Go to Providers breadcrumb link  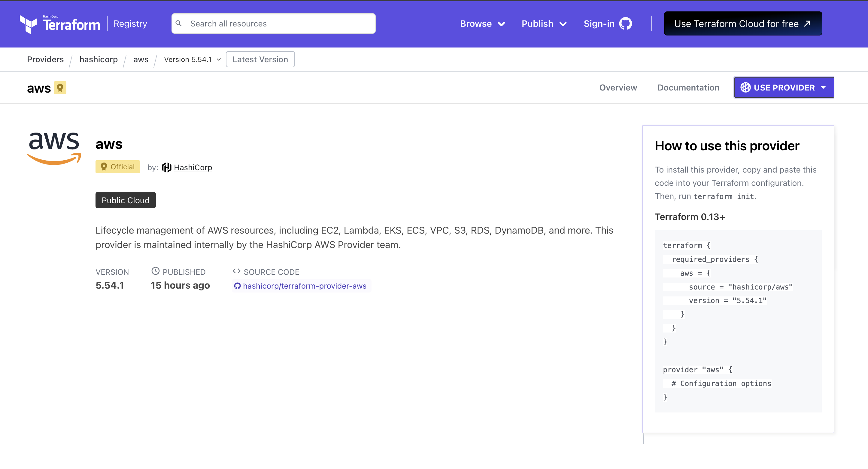(45, 59)
